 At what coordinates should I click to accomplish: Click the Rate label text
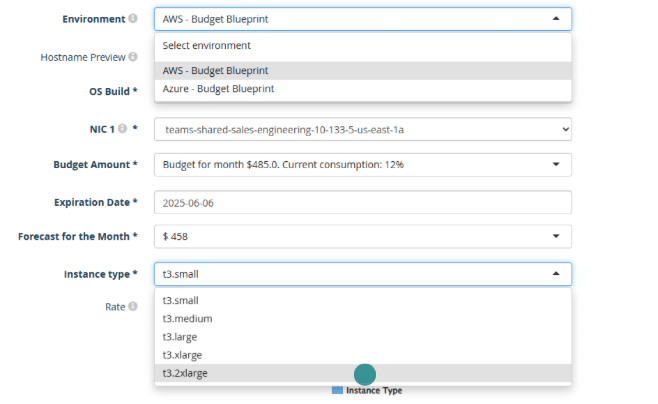[115, 307]
